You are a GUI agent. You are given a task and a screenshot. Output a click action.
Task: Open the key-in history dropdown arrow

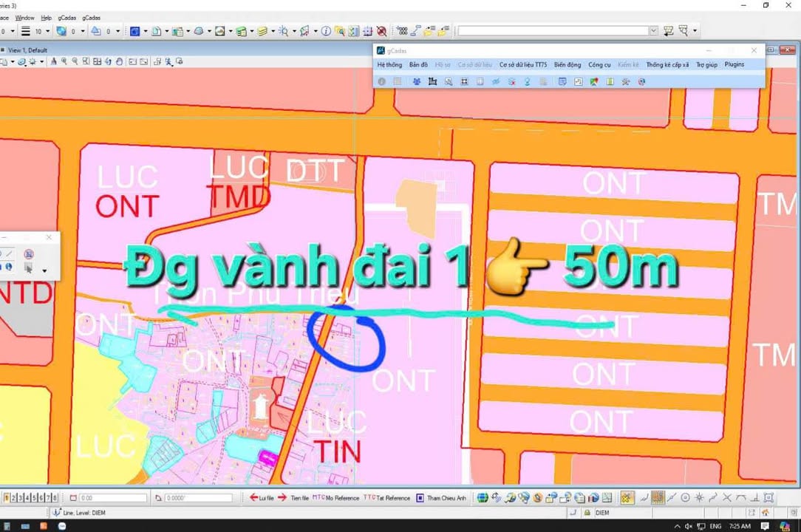click(x=653, y=31)
